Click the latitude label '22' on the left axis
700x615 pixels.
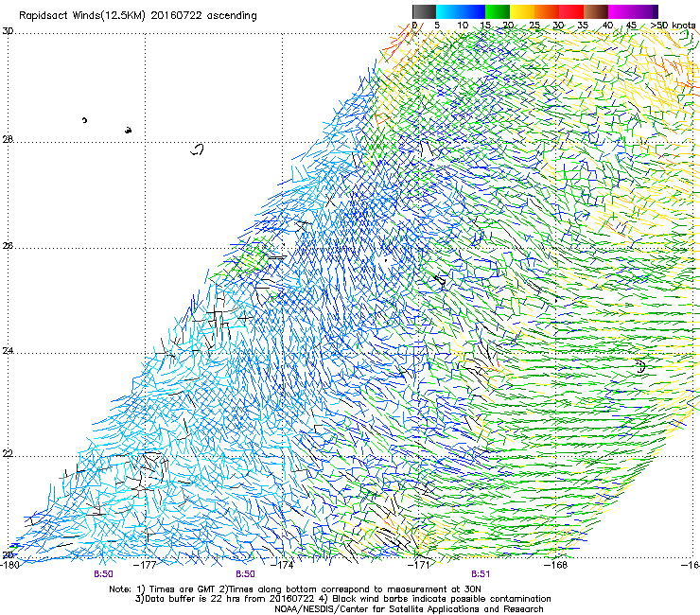coord(8,454)
